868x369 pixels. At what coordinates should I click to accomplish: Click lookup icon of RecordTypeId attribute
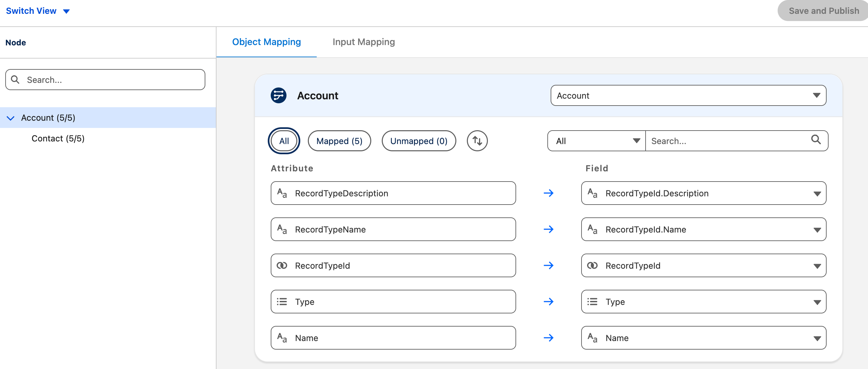[x=282, y=265]
